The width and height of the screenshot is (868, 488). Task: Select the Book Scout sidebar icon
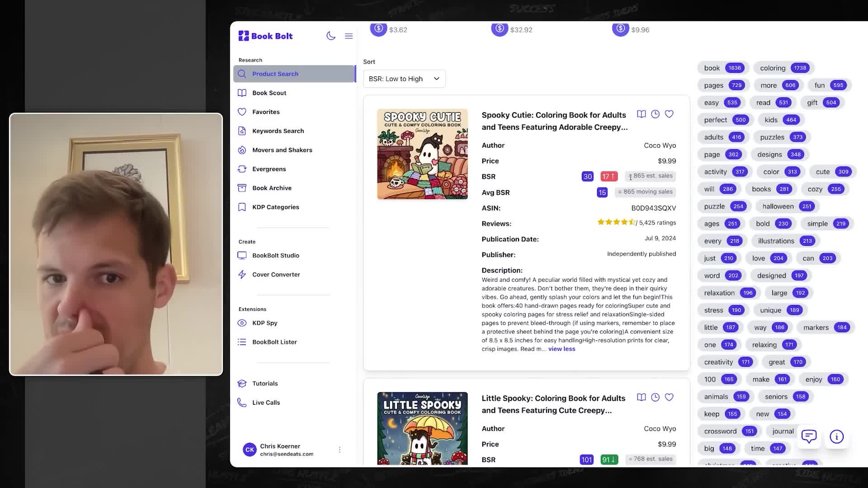point(242,93)
